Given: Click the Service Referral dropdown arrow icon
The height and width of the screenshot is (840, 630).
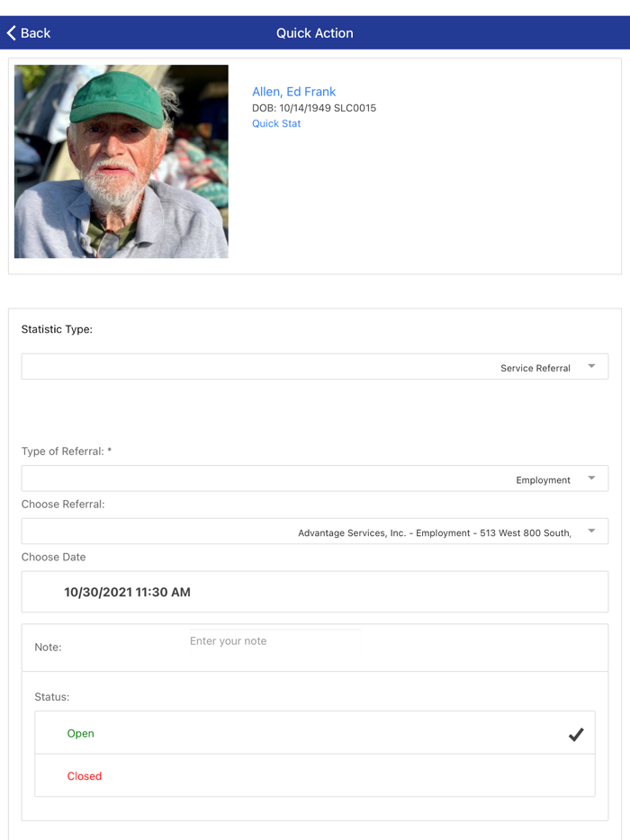Looking at the screenshot, I should pyautogui.click(x=592, y=366).
